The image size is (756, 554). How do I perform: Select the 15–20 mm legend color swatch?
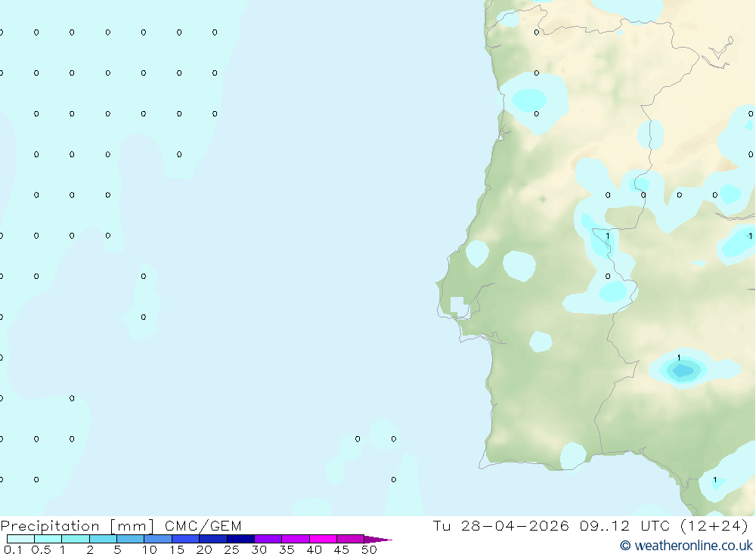pos(186,539)
